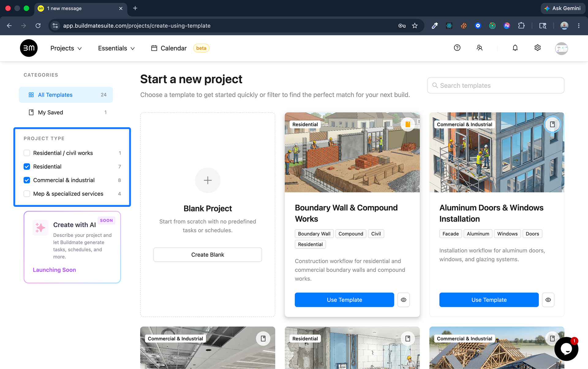Image resolution: width=588 pixels, height=369 pixels.
Task: Click the Doors tag
Action: point(532,234)
